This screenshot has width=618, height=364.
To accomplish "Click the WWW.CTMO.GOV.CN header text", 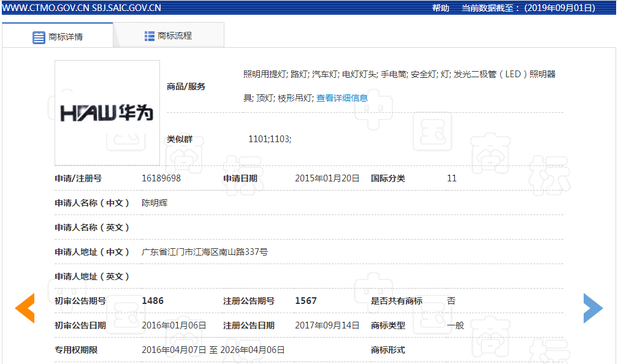I will click(x=46, y=8).
